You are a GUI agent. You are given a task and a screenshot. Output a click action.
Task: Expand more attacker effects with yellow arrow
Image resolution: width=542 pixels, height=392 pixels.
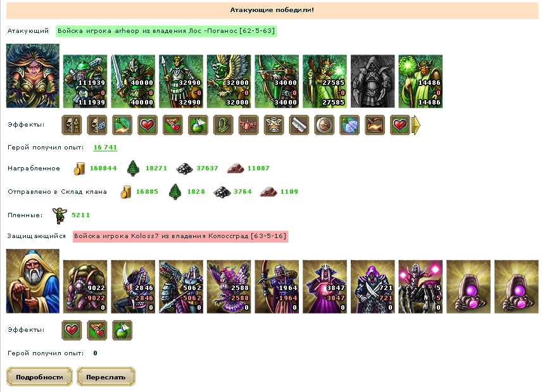[x=417, y=125]
